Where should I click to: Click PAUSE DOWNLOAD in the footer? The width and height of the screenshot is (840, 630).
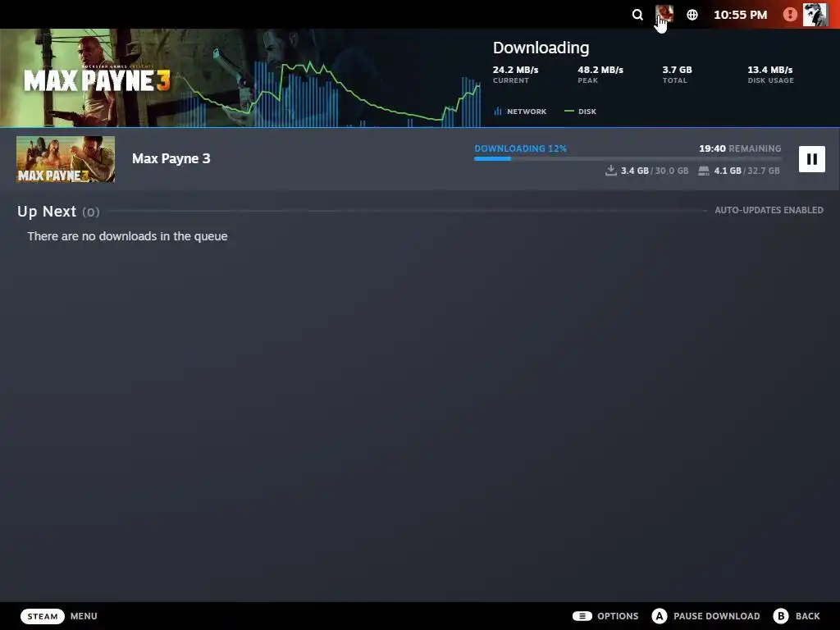[x=716, y=616]
